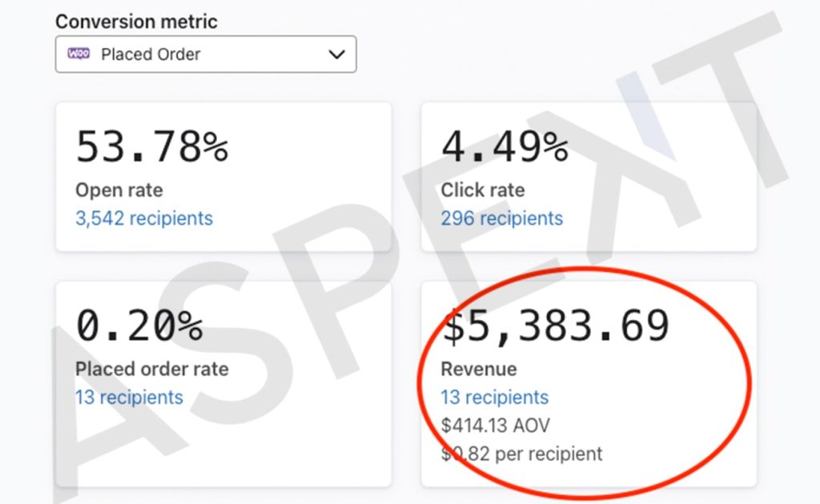The height and width of the screenshot is (504, 820).
Task: Open the 3,542 recipients link under Open rate
Action: point(144,218)
